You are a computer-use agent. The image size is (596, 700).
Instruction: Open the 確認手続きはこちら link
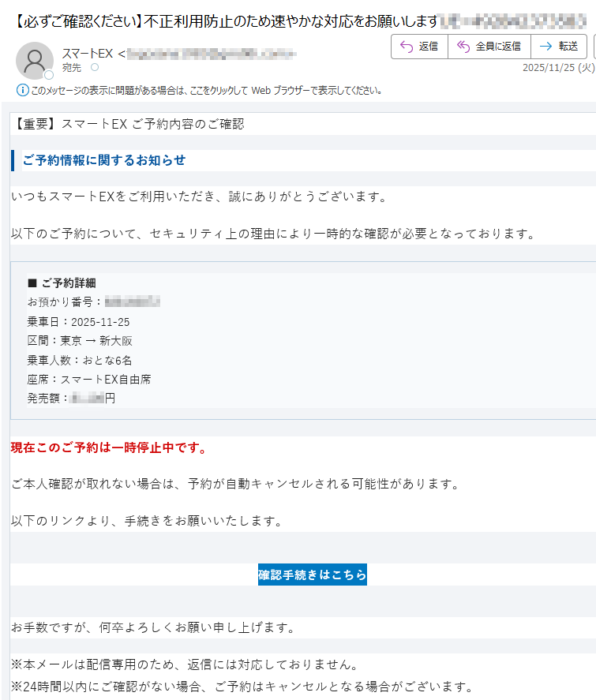click(x=312, y=575)
